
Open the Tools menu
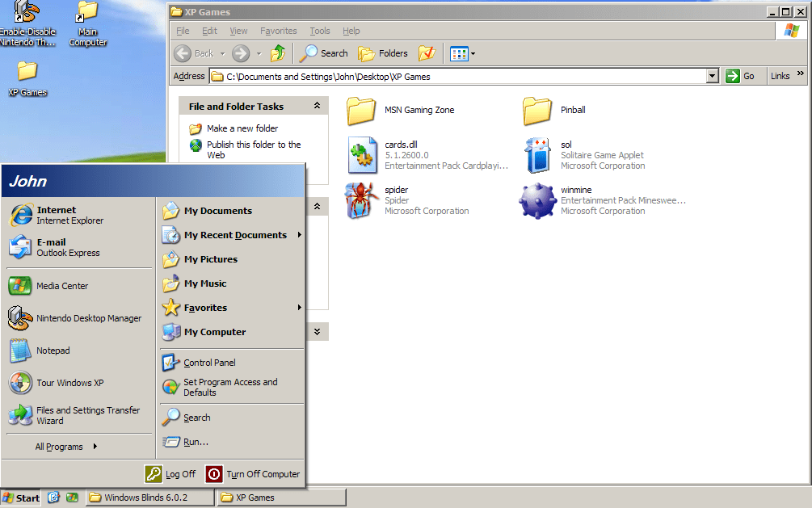(319, 31)
